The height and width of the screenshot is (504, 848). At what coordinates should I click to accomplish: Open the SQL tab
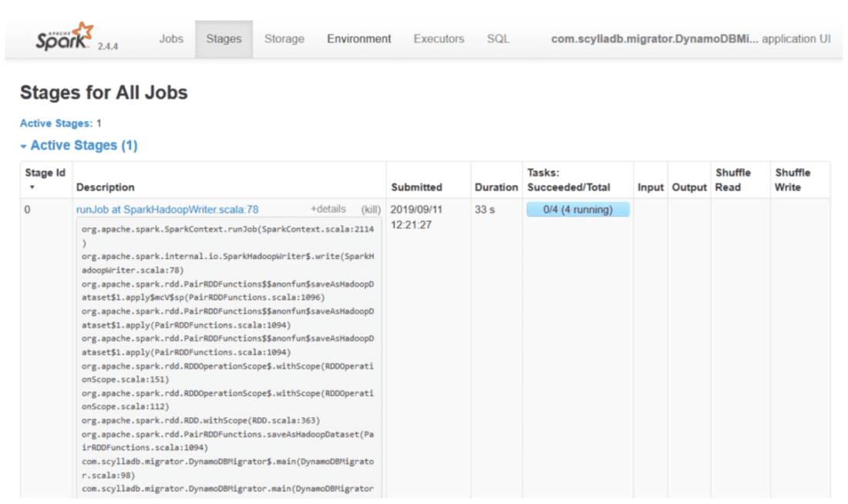(497, 39)
